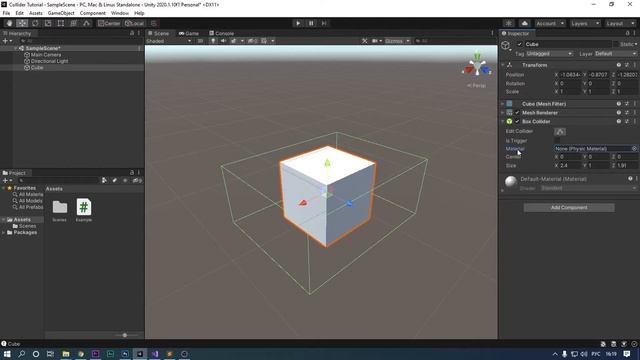Select the Move tool

[22, 23]
